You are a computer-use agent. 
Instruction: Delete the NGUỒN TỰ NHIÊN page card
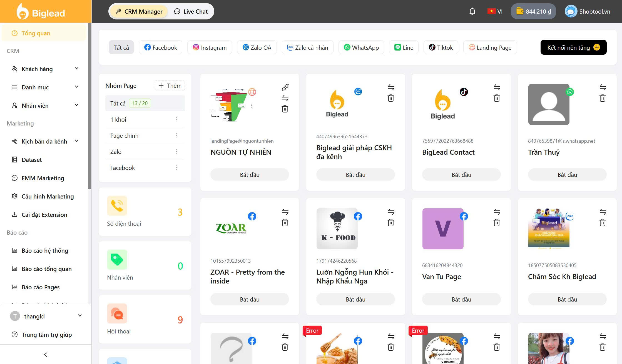pos(285,109)
